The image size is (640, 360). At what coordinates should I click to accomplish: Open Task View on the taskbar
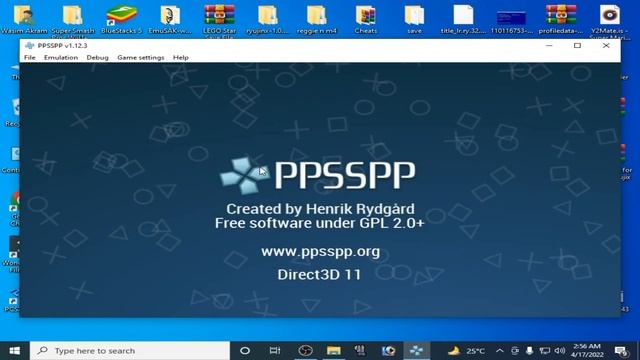[x=275, y=351]
